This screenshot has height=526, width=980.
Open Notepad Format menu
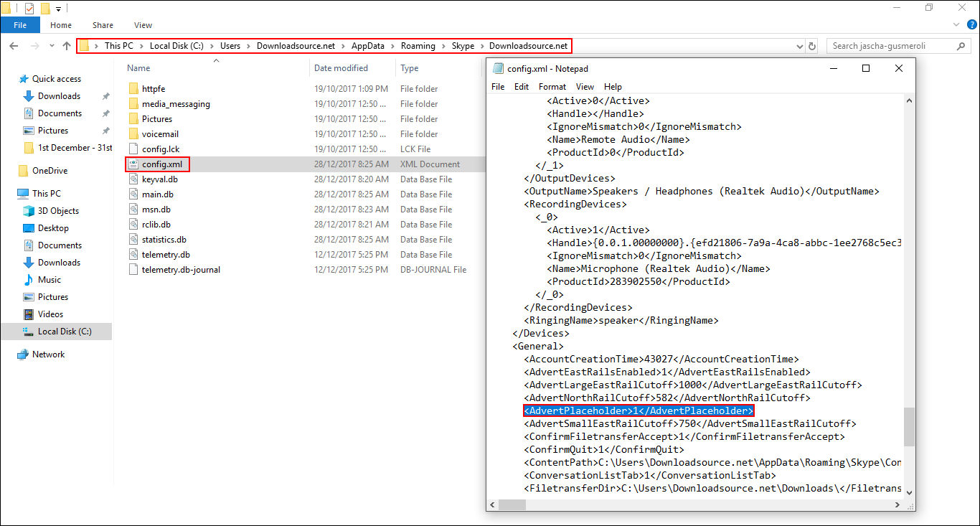click(x=552, y=87)
